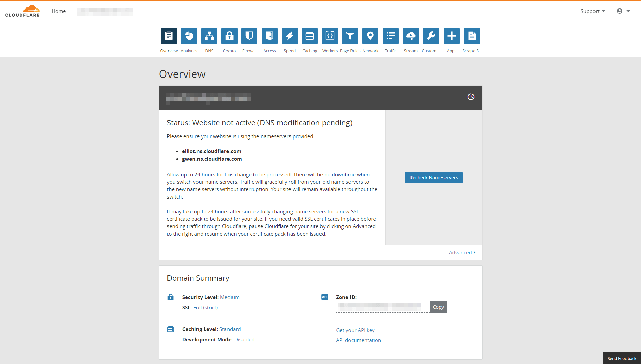Viewport: 641px width, 364px height.
Task: Open the Full (strict) SSL link
Action: click(x=206, y=308)
